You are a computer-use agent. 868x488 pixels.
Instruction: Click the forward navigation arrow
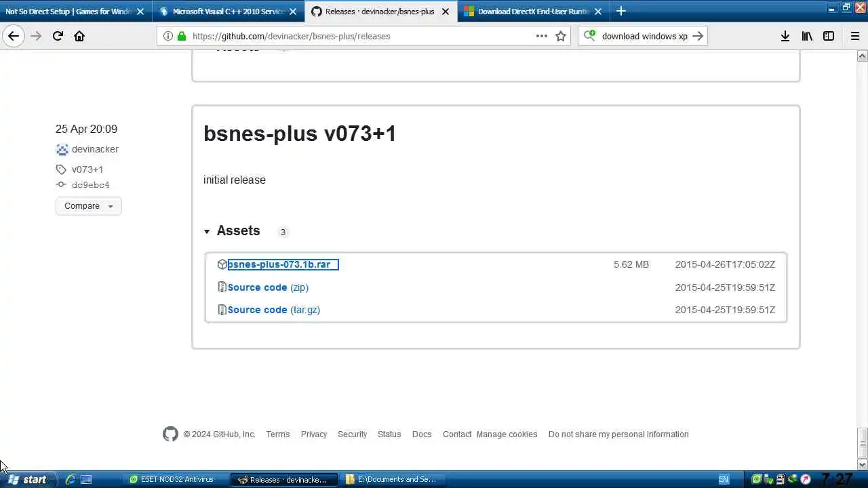[36, 36]
